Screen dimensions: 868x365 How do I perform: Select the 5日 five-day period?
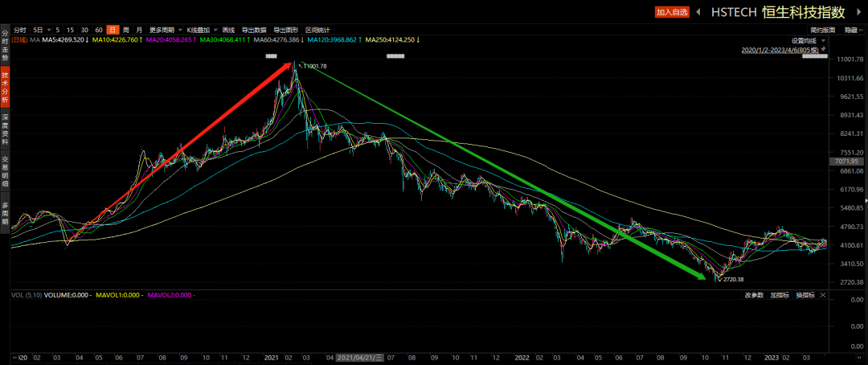38,30
